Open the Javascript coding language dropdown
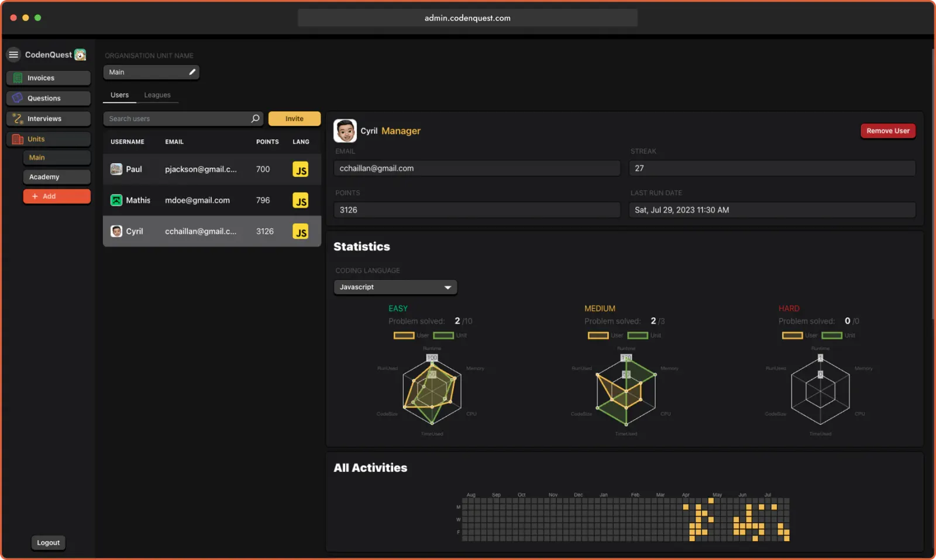This screenshot has width=936, height=560. [395, 287]
